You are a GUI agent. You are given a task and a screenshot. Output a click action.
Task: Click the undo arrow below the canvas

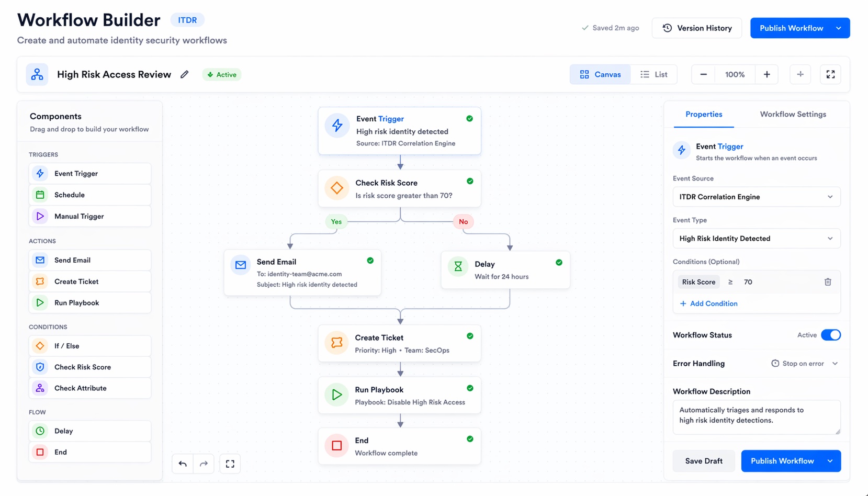pos(182,464)
